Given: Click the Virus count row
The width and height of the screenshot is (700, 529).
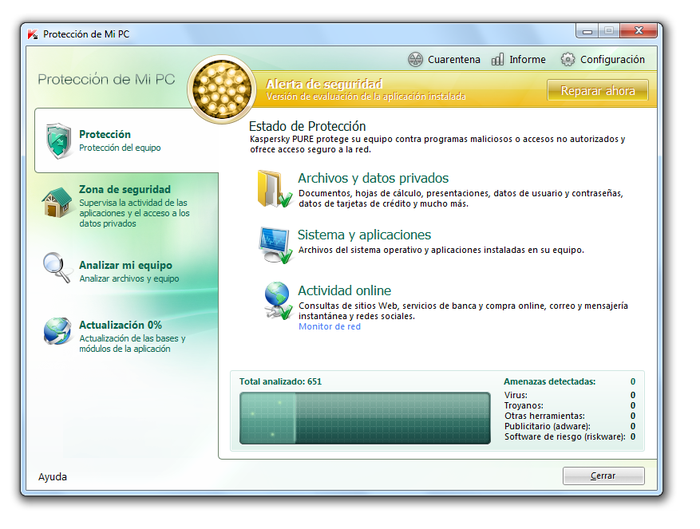Looking at the screenshot, I should pos(570,395).
